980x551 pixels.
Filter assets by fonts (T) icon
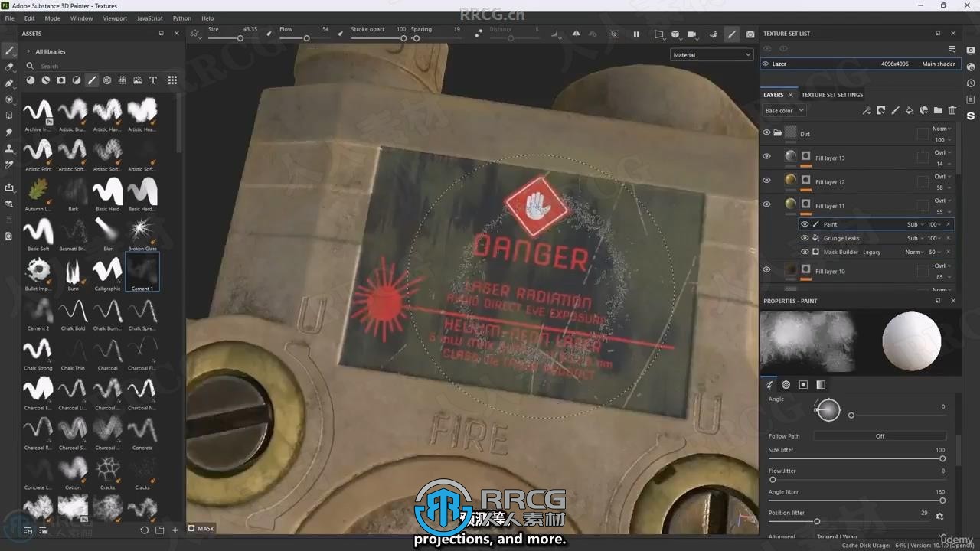click(152, 80)
